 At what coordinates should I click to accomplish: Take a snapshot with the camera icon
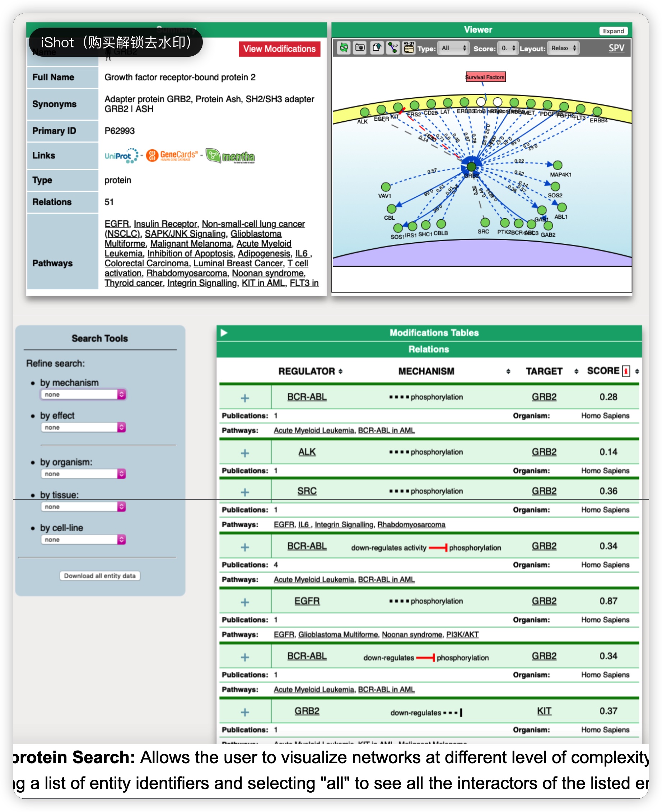(x=360, y=48)
